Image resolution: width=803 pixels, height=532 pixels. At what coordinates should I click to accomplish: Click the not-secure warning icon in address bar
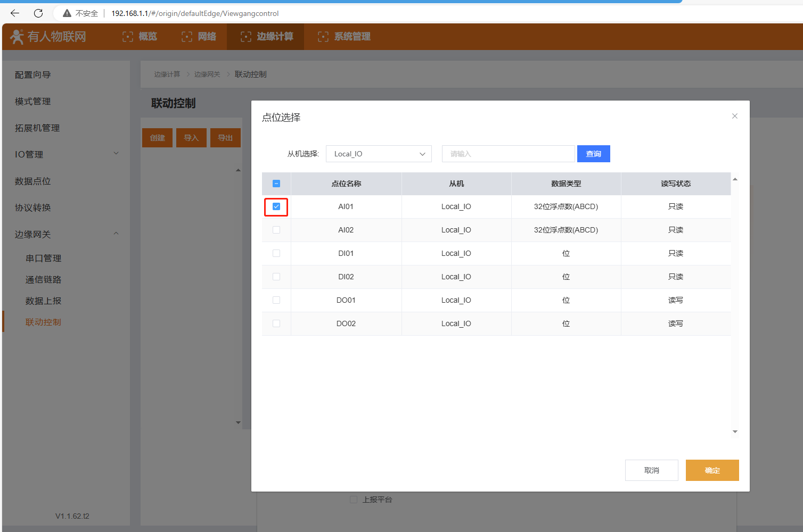(67, 13)
